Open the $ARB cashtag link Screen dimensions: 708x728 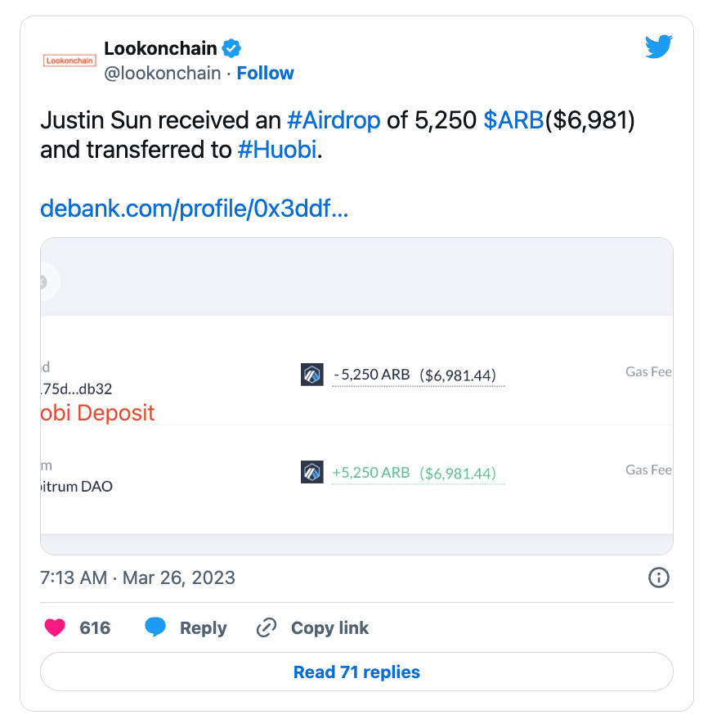[513, 121]
